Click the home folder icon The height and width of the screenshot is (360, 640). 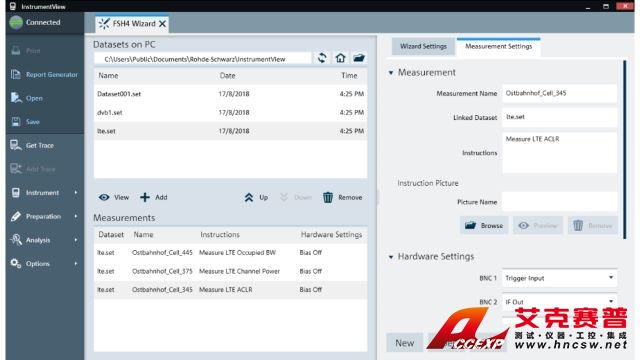340,58
